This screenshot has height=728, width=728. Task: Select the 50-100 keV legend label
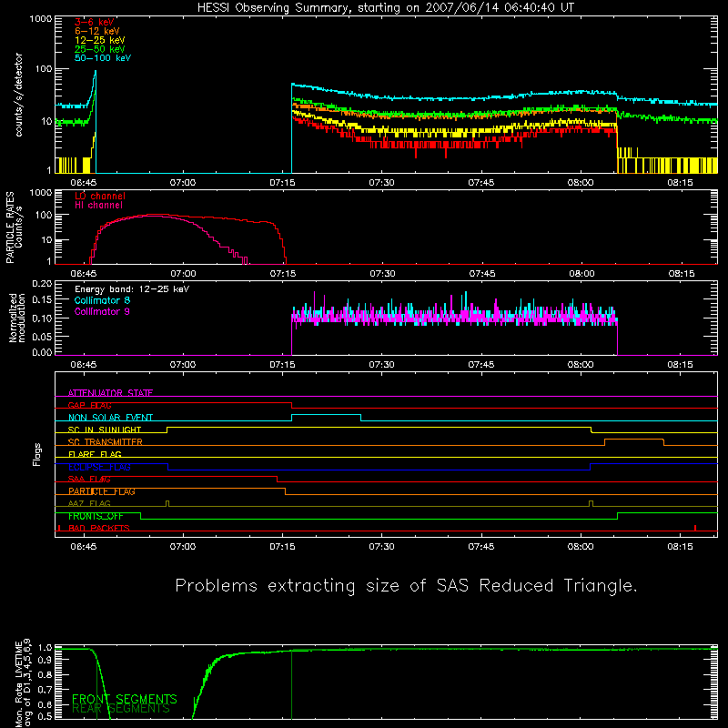(103, 58)
